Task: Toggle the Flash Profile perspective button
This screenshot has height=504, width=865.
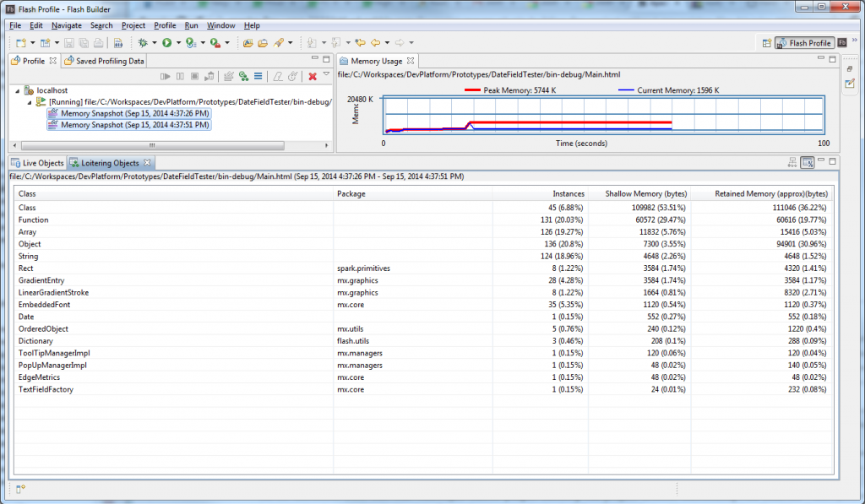Action: [804, 43]
